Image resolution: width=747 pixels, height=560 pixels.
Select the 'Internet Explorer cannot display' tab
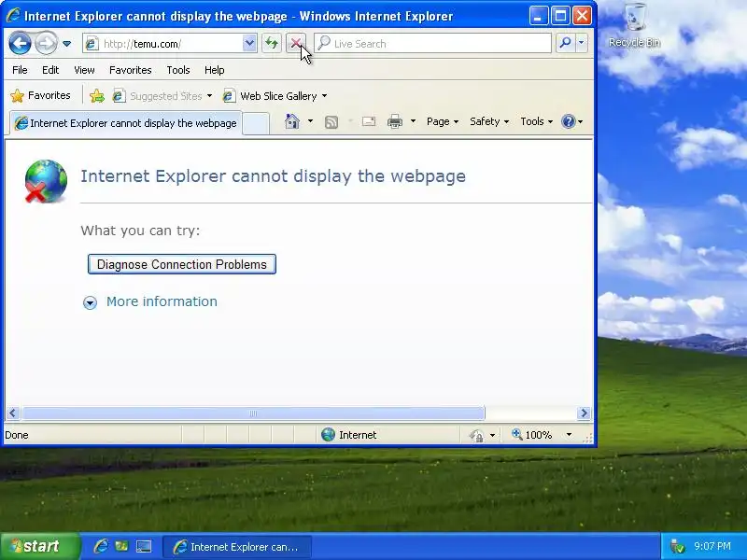pyautogui.click(x=126, y=123)
